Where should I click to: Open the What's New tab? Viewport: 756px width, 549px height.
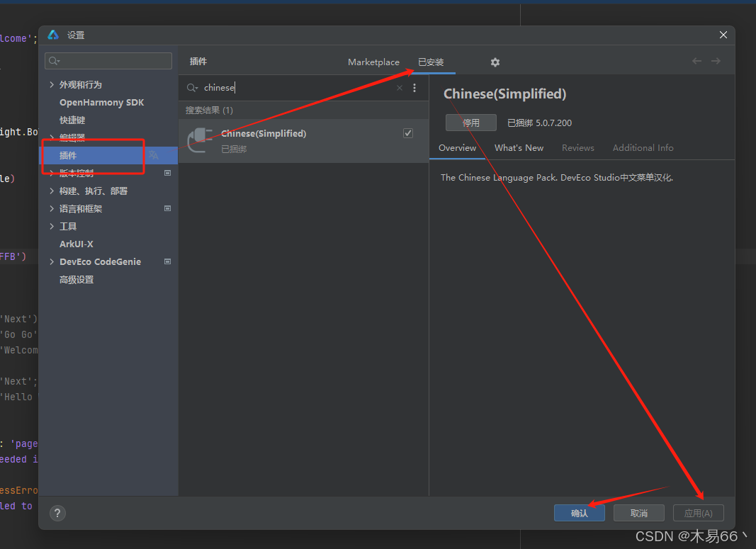click(519, 148)
